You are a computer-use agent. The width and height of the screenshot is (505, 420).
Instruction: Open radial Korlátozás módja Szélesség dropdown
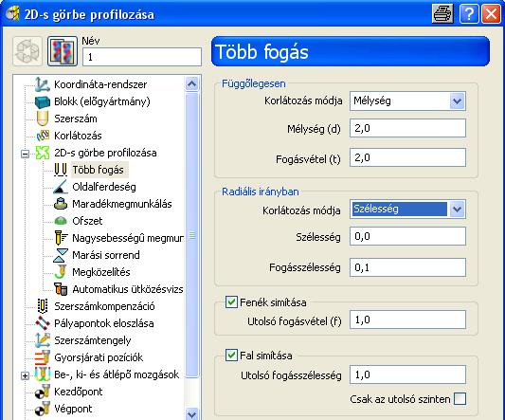click(x=458, y=210)
